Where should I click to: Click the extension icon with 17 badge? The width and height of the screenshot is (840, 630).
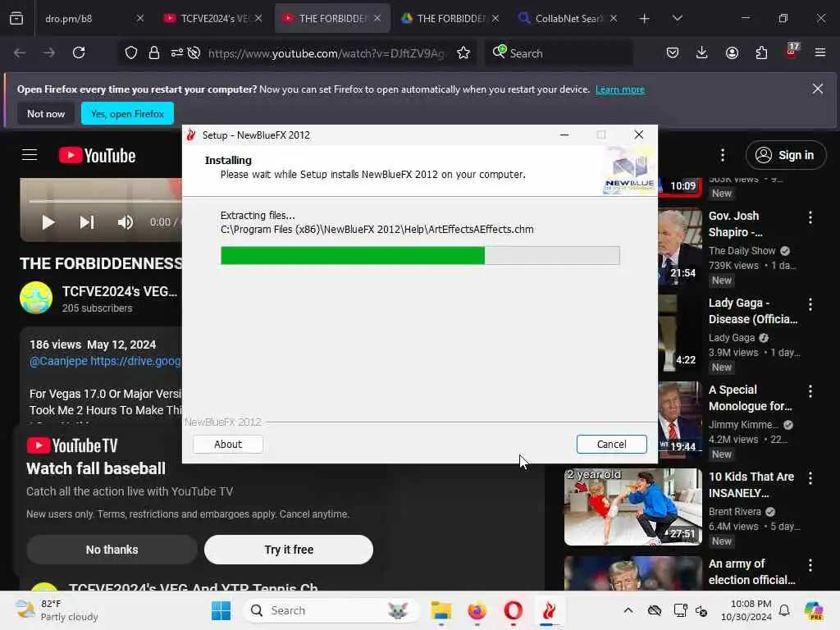tap(792, 52)
